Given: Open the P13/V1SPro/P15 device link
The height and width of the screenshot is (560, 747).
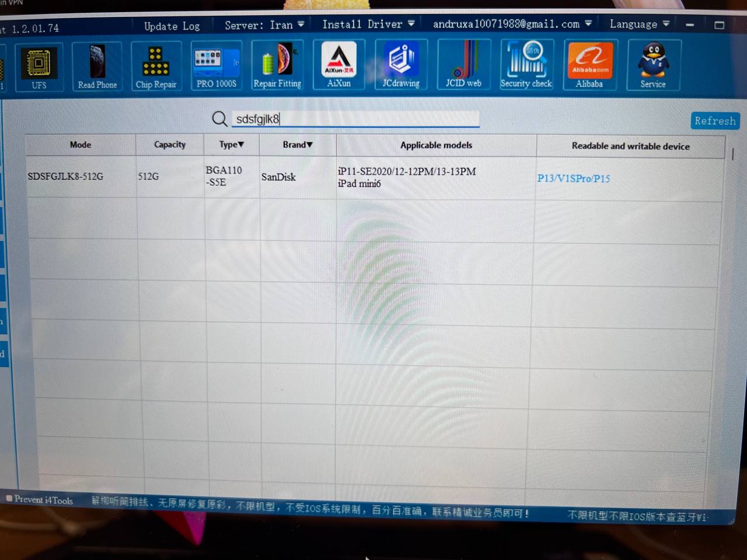Looking at the screenshot, I should 574,178.
